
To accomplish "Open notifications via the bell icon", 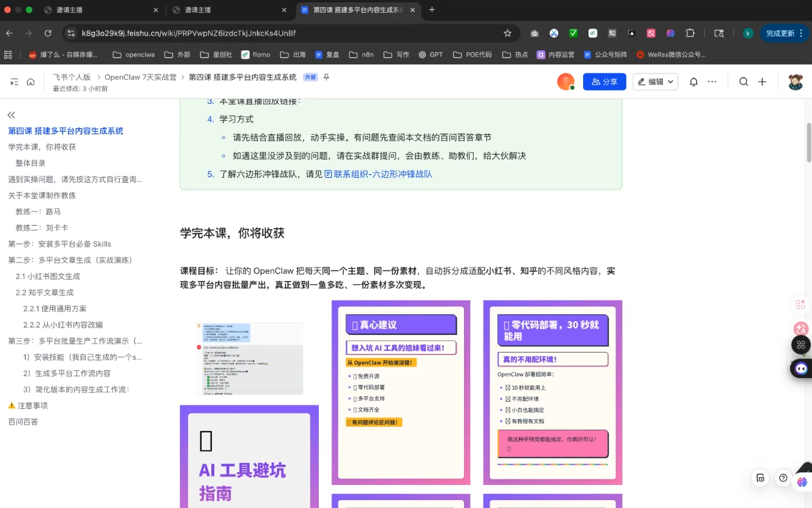I will pos(693,81).
